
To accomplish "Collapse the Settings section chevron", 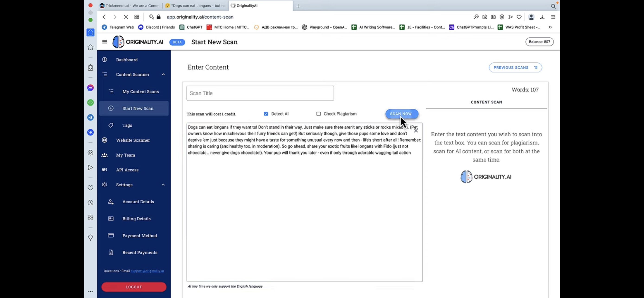I will click(x=163, y=185).
